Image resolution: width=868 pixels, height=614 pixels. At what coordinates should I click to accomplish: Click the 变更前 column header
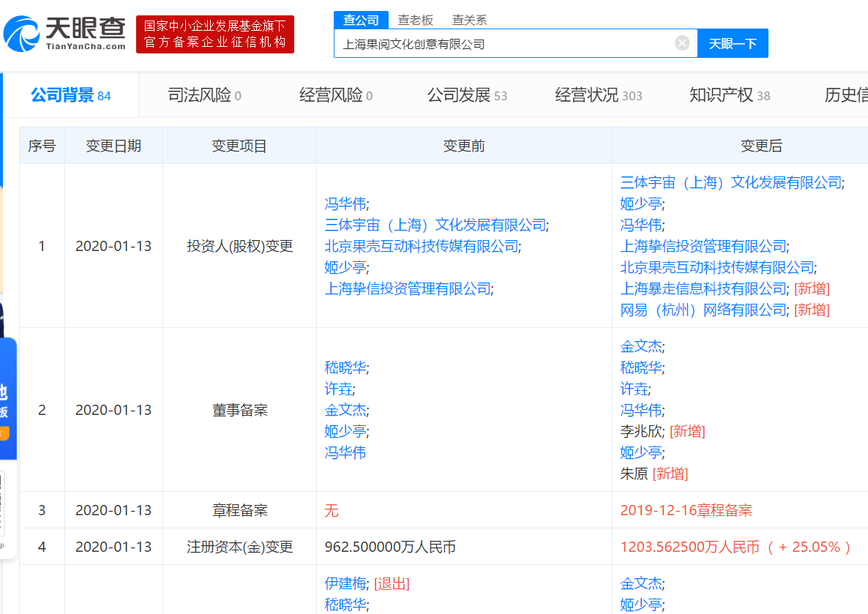pyautogui.click(x=464, y=146)
